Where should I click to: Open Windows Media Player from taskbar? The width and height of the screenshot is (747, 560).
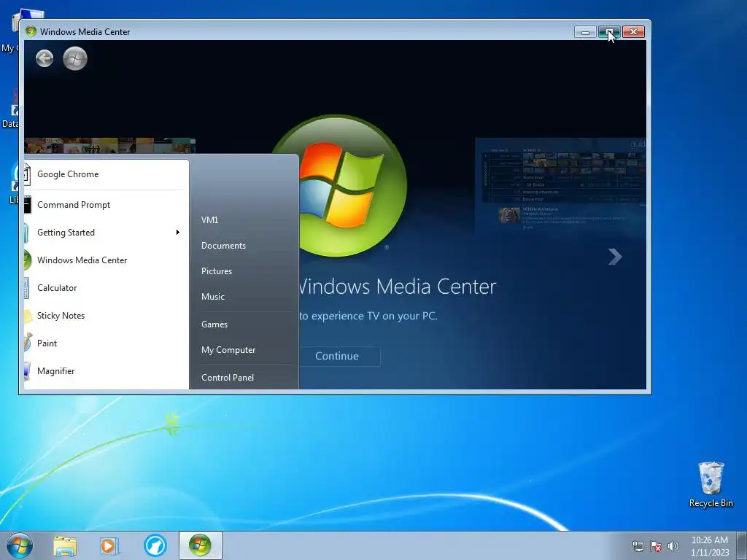tap(109, 545)
